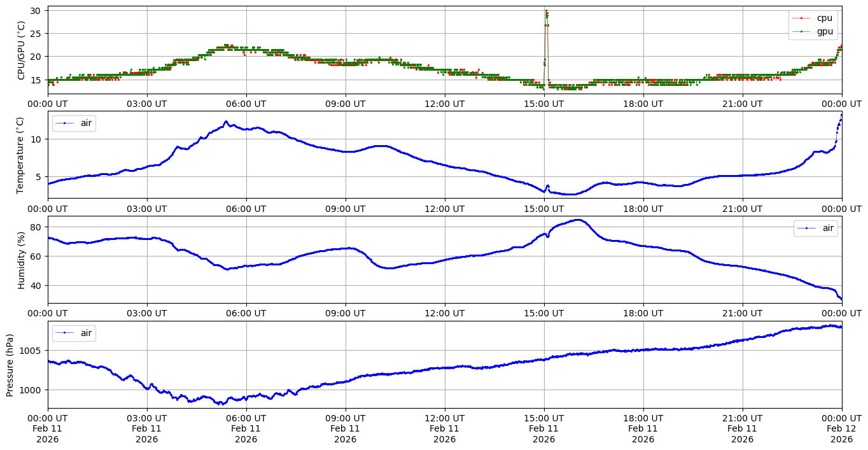The height and width of the screenshot is (450, 868).
Task: Click the 80 tick on the Humidity axis
Action: click(36, 227)
